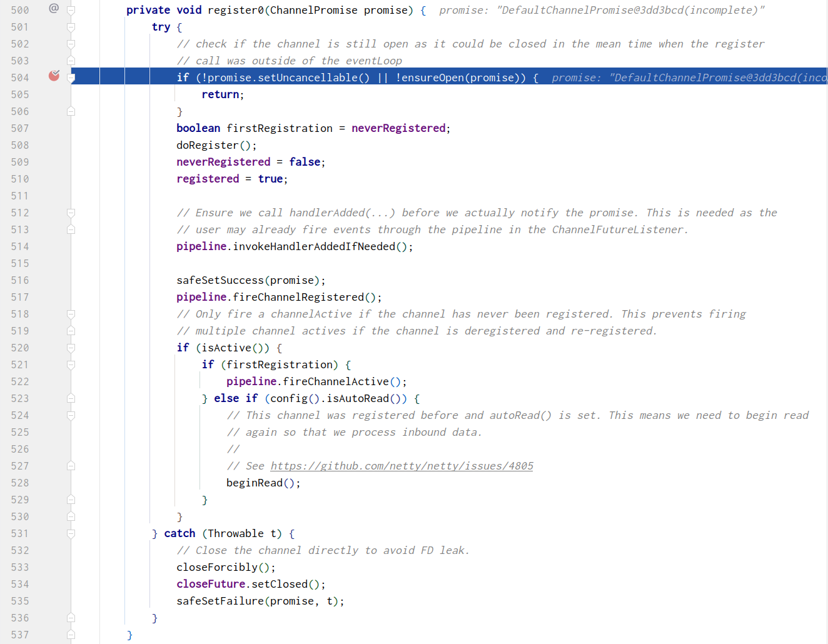Click the return keyword on line 505
This screenshot has width=828, height=644.
220,94
